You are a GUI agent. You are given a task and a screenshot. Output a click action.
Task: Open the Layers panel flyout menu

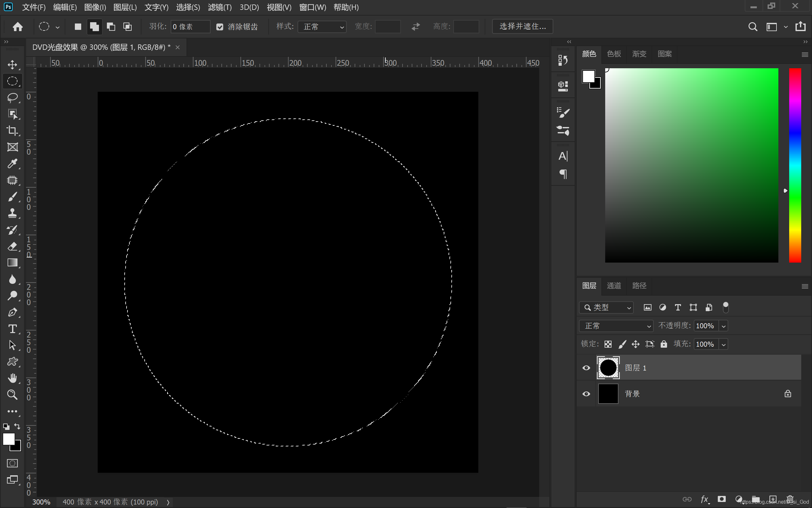[805, 286]
